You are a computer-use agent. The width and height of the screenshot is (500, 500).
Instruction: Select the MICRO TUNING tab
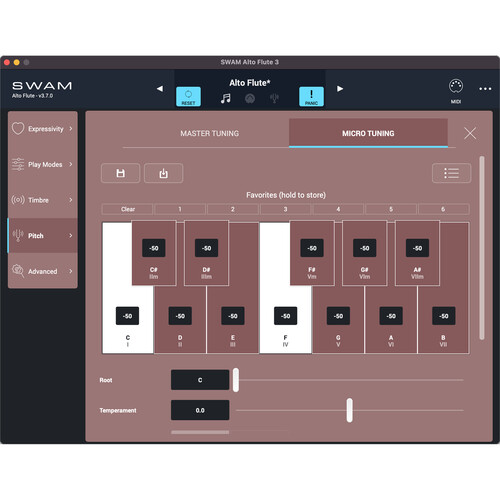click(368, 133)
